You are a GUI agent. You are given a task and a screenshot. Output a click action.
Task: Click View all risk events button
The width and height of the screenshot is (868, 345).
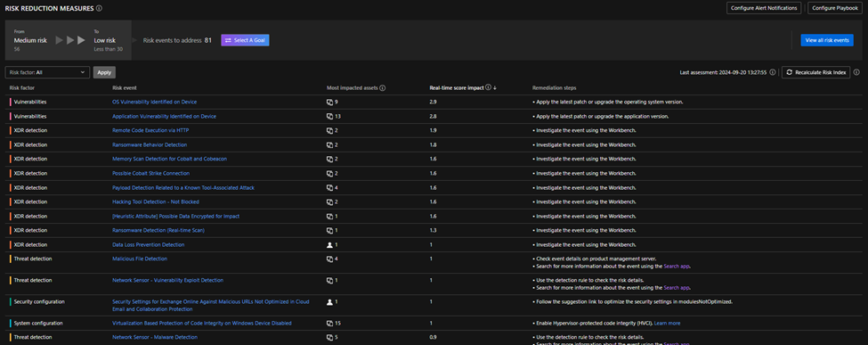(826, 40)
